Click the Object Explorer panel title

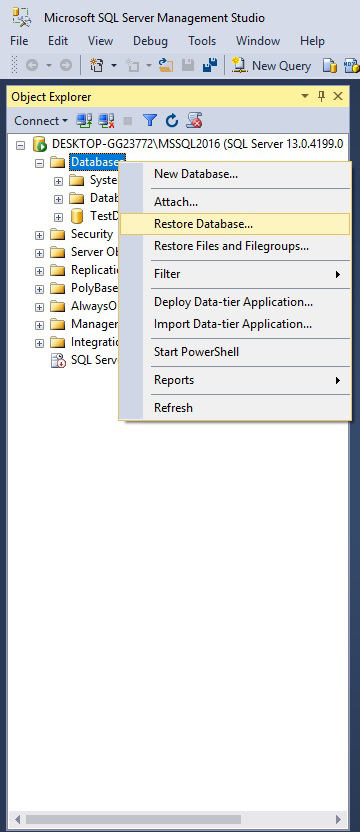[51, 97]
